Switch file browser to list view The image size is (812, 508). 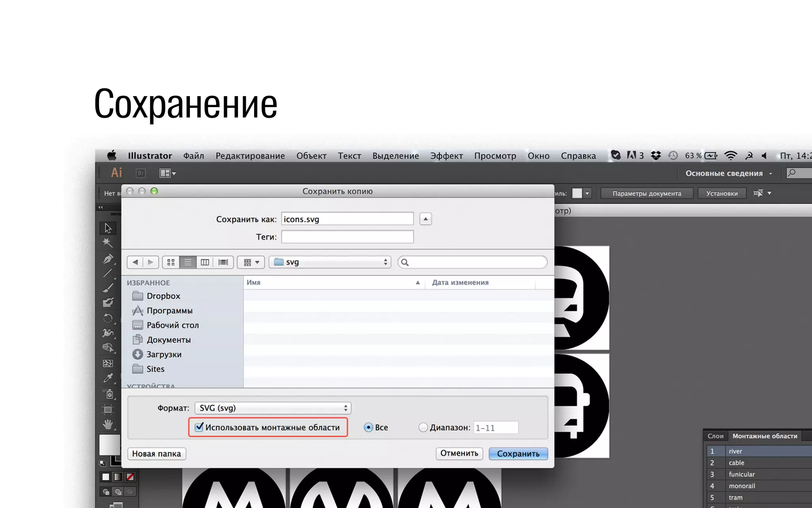coord(188,262)
